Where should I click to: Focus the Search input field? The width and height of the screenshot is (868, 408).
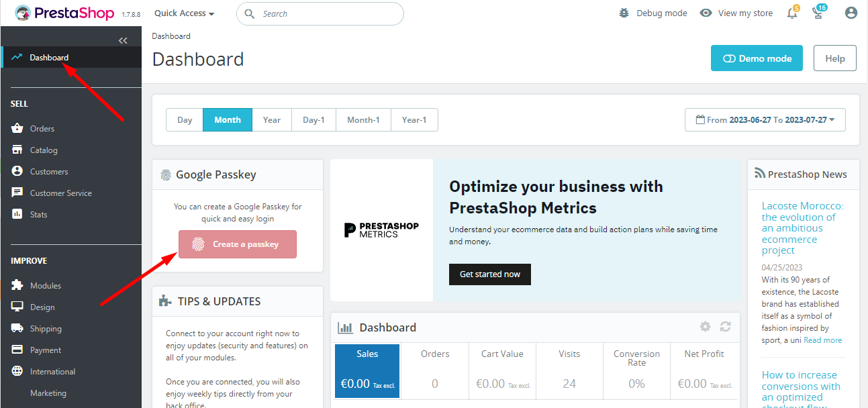(x=320, y=13)
